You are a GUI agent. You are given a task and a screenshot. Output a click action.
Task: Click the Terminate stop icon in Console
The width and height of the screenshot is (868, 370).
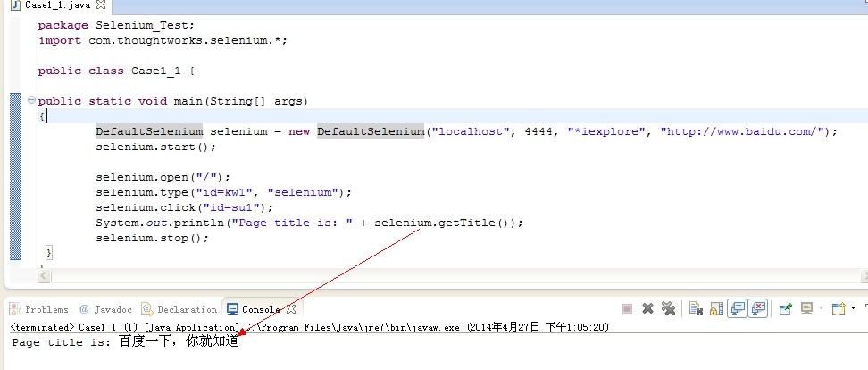pos(627,308)
